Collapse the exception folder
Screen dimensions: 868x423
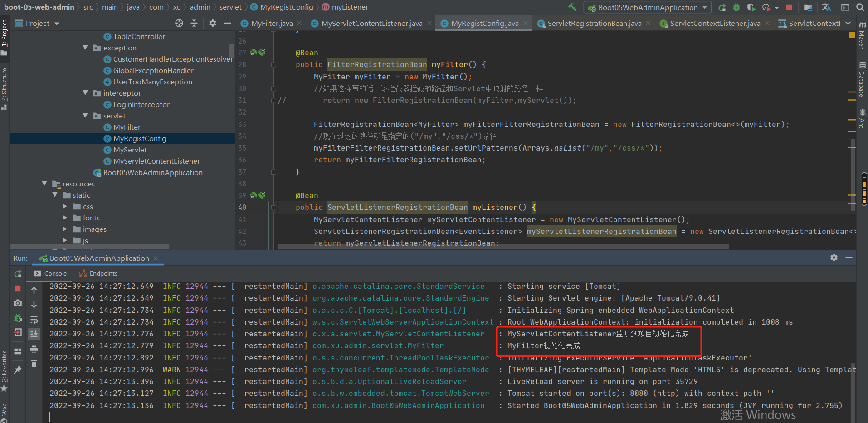pyautogui.click(x=85, y=48)
